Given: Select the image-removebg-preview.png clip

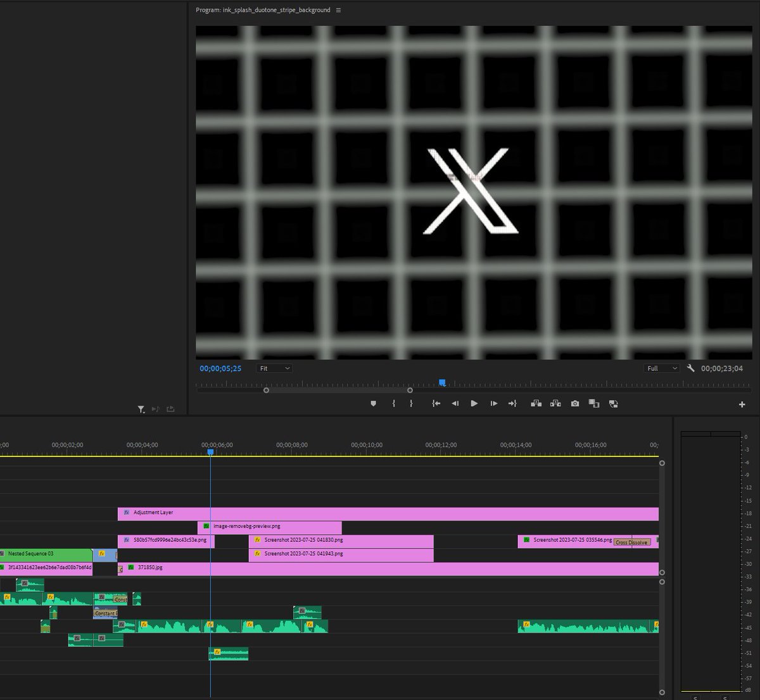Looking at the screenshot, I should 270,527.
